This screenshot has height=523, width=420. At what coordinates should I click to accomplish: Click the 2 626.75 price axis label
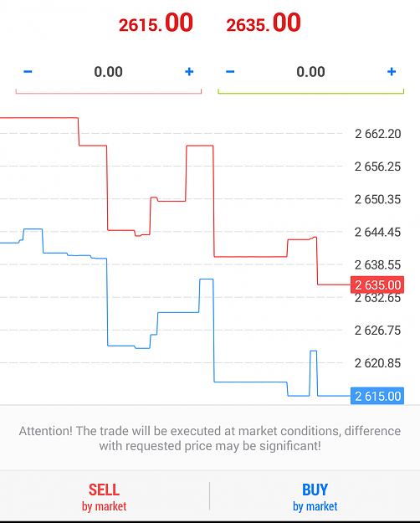click(377, 331)
